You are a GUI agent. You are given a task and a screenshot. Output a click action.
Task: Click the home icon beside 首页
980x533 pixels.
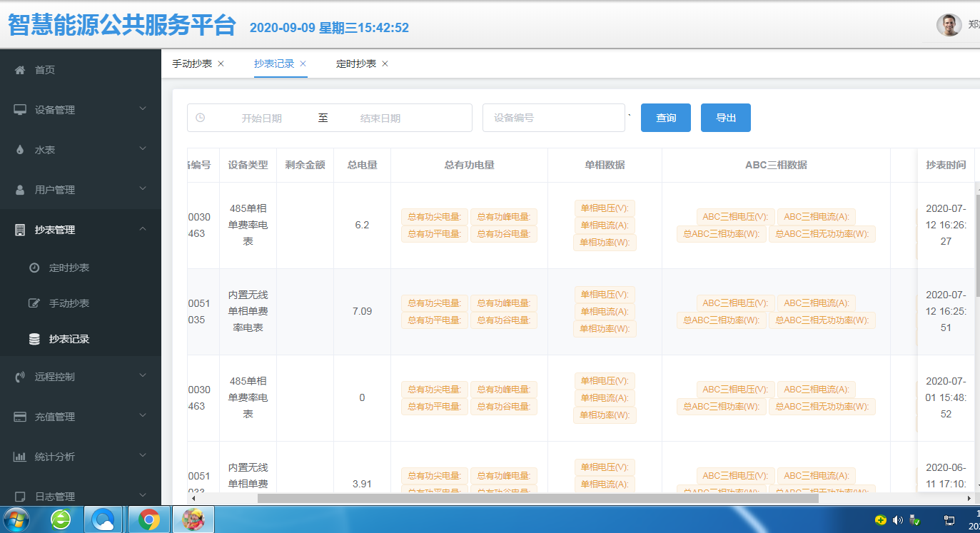[x=20, y=70]
